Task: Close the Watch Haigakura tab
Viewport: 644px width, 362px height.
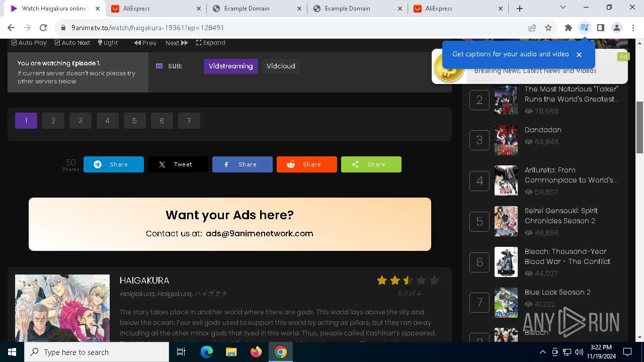Action: [x=98, y=9]
